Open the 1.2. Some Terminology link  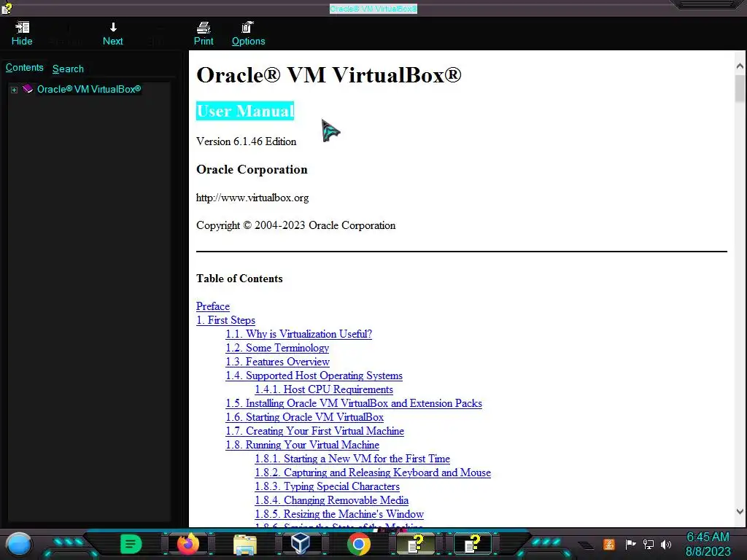point(277,348)
